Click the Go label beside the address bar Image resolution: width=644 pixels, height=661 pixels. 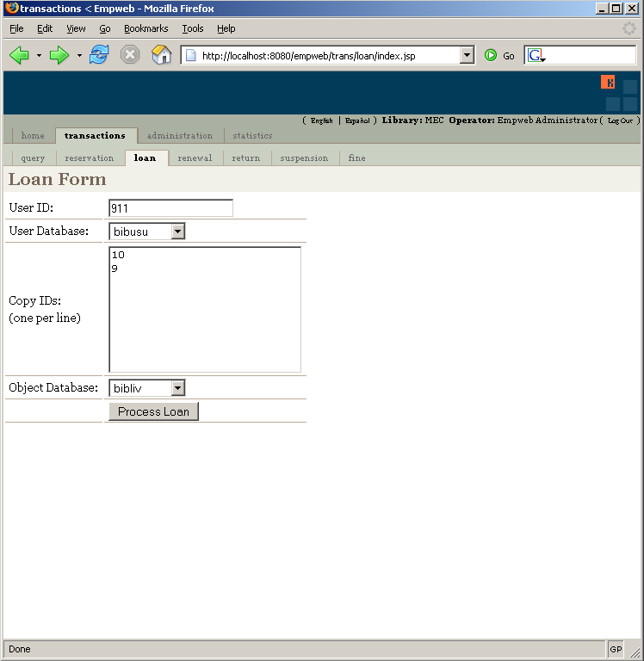pos(509,56)
